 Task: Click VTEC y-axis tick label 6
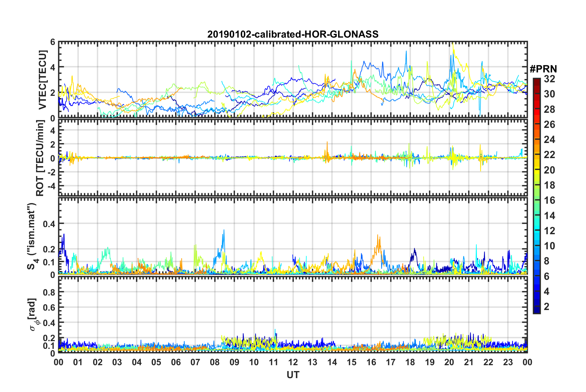coord(53,42)
